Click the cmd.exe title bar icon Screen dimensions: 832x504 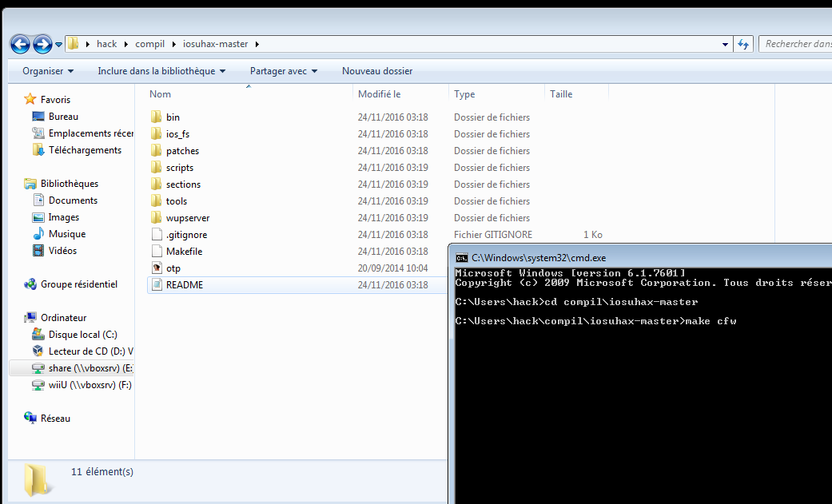(462, 258)
